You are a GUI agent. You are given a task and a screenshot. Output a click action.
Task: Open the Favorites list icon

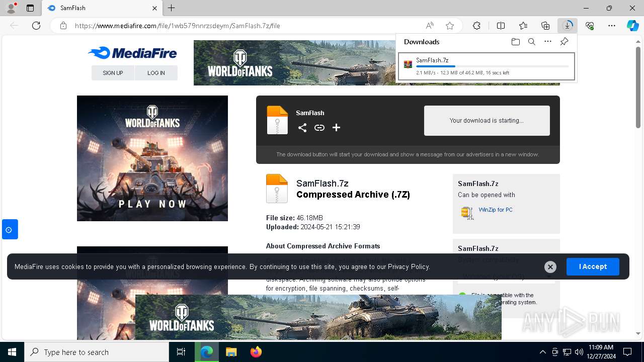click(523, 26)
